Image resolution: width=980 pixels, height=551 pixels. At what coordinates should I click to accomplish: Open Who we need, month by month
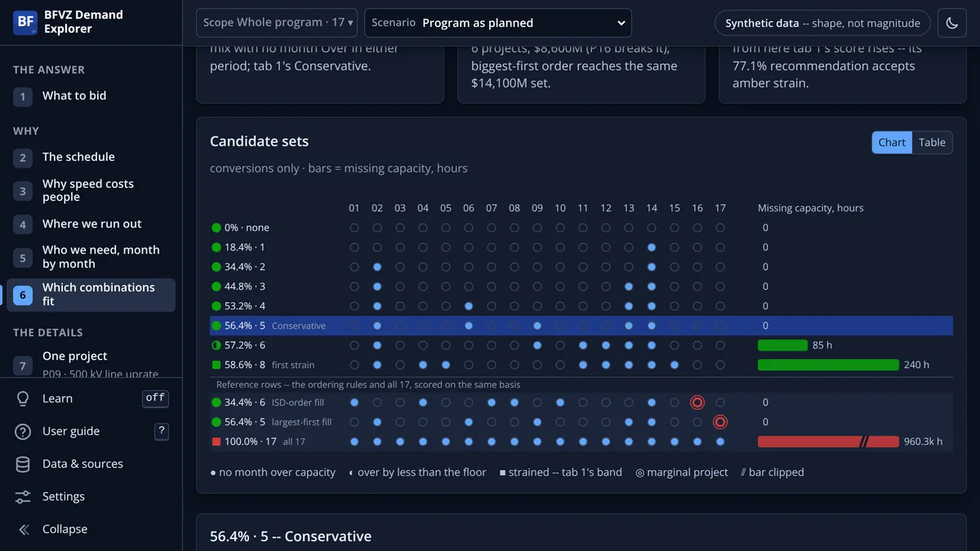coord(91,257)
